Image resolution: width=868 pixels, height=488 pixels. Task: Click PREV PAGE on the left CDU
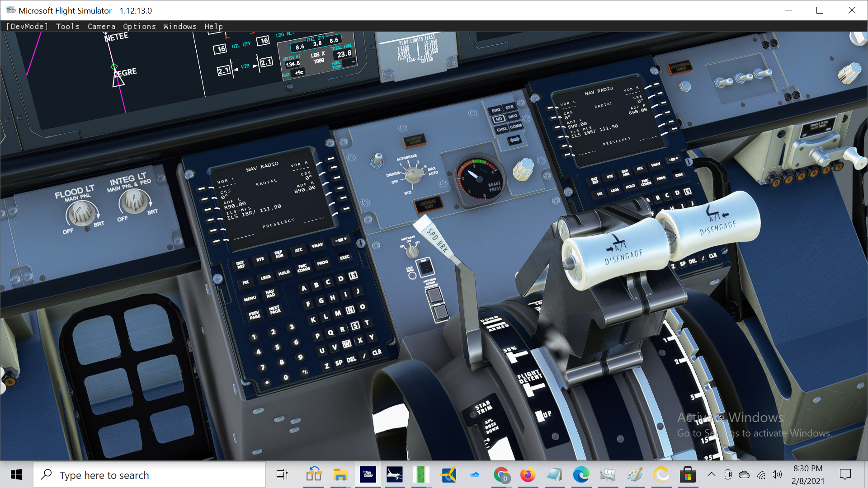(255, 315)
